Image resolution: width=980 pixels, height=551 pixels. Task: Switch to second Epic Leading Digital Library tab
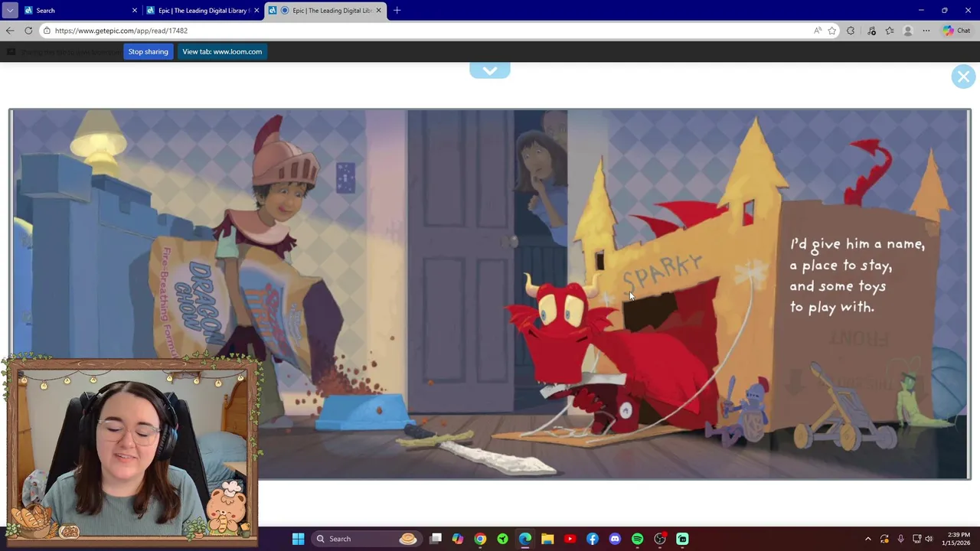click(203, 10)
